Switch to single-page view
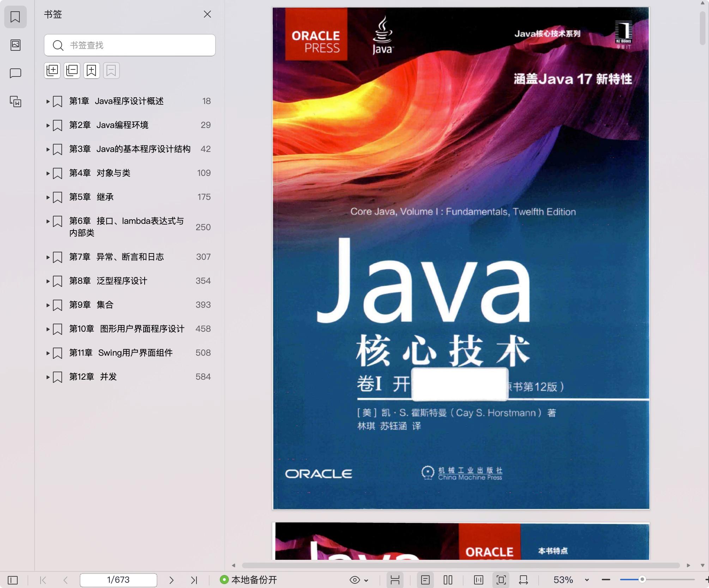The width and height of the screenshot is (709, 588). (425, 580)
